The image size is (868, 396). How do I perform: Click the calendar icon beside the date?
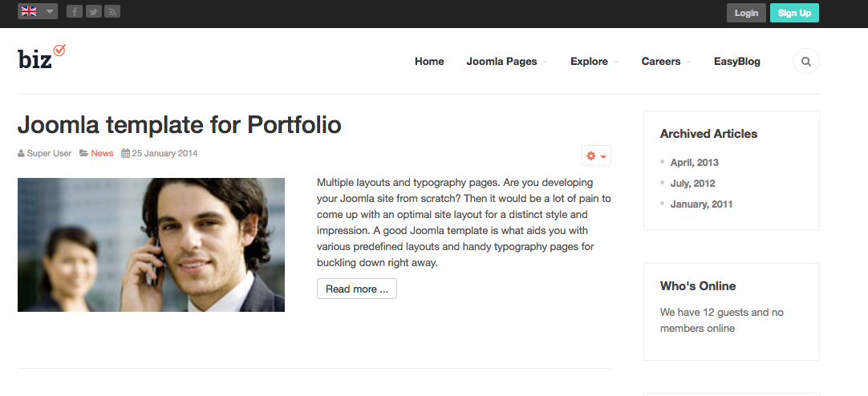pos(125,153)
